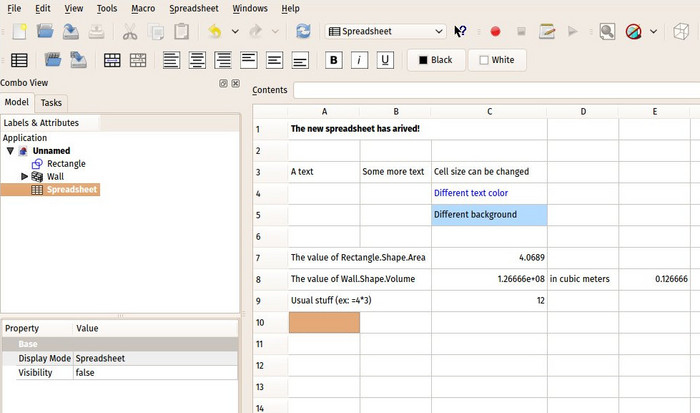
Task: Click the What's This help cursor icon
Action: (x=460, y=31)
